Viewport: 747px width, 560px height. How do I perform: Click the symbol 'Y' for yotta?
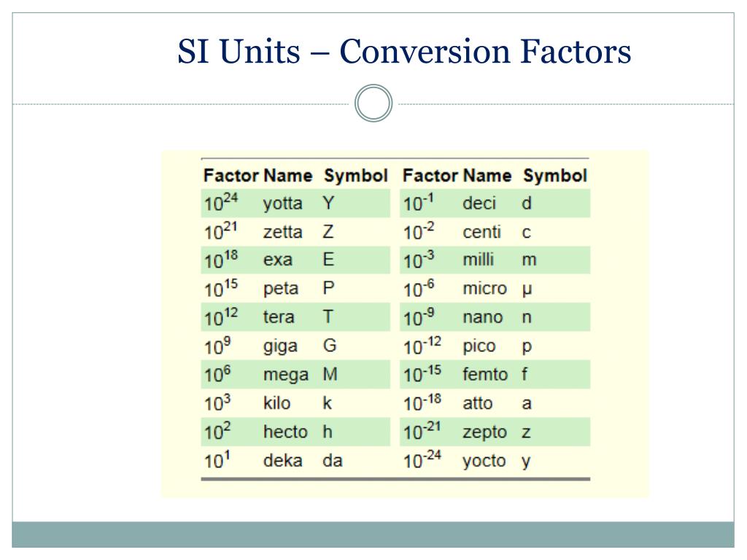coord(328,203)
